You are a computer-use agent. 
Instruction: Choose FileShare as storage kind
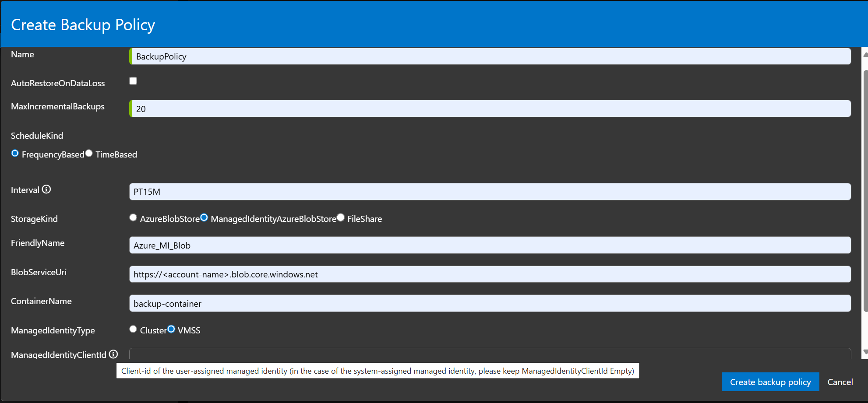[341, 217]
